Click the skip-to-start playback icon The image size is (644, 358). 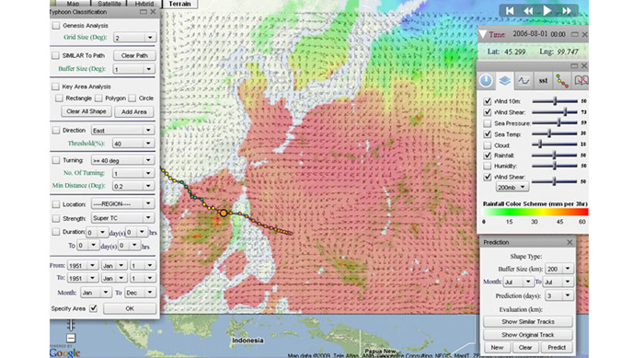(510, 11)
